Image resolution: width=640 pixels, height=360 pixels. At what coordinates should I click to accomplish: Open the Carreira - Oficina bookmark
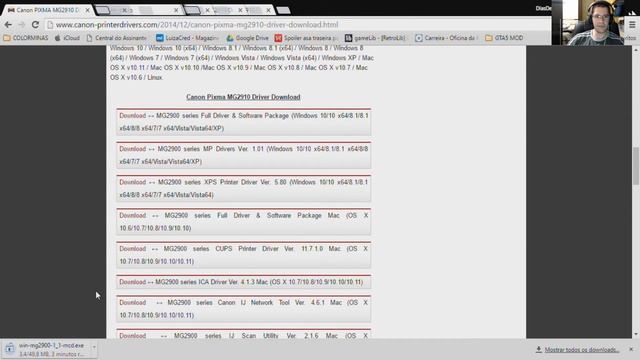pyautogui.click(x=446, y=38)
